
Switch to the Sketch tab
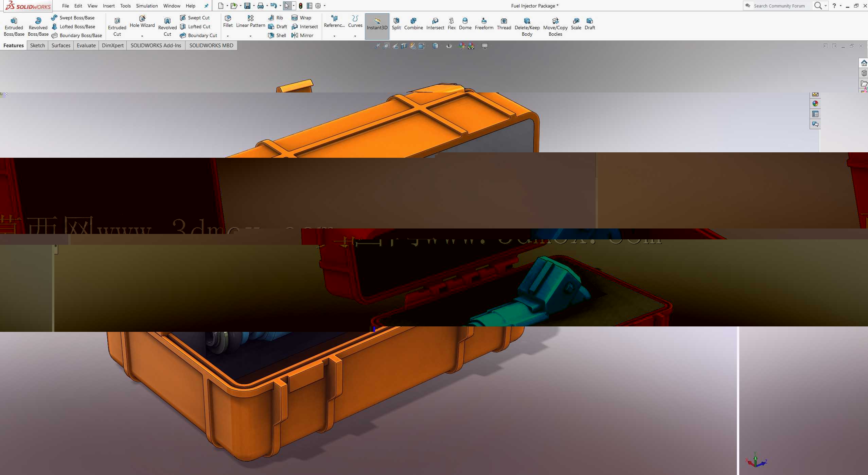pyautogui.click(x=37, y=46)
